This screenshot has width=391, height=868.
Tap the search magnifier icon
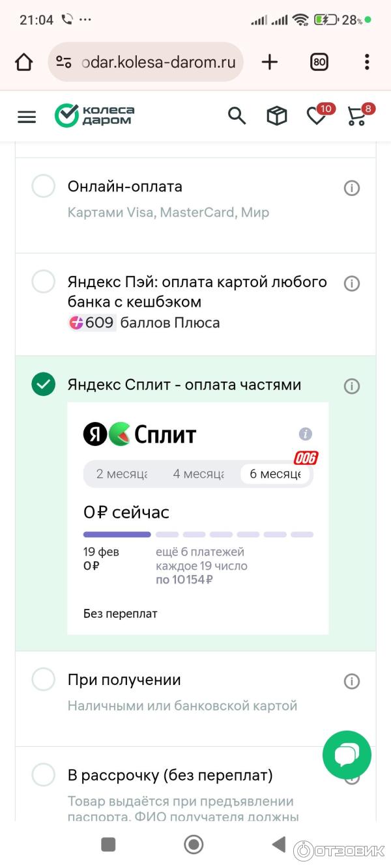pyautogui.click(x=237, y=116)
